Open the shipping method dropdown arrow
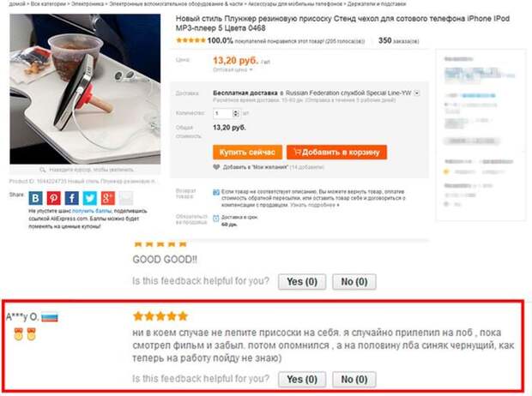 click(x=417, y=93)
